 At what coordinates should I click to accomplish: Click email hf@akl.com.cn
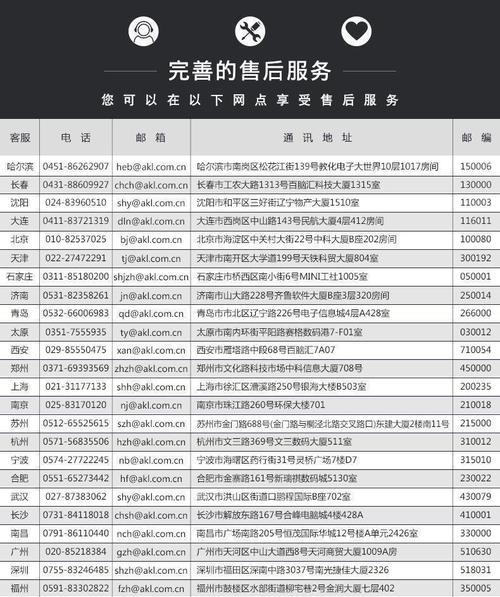pos(151,479)
